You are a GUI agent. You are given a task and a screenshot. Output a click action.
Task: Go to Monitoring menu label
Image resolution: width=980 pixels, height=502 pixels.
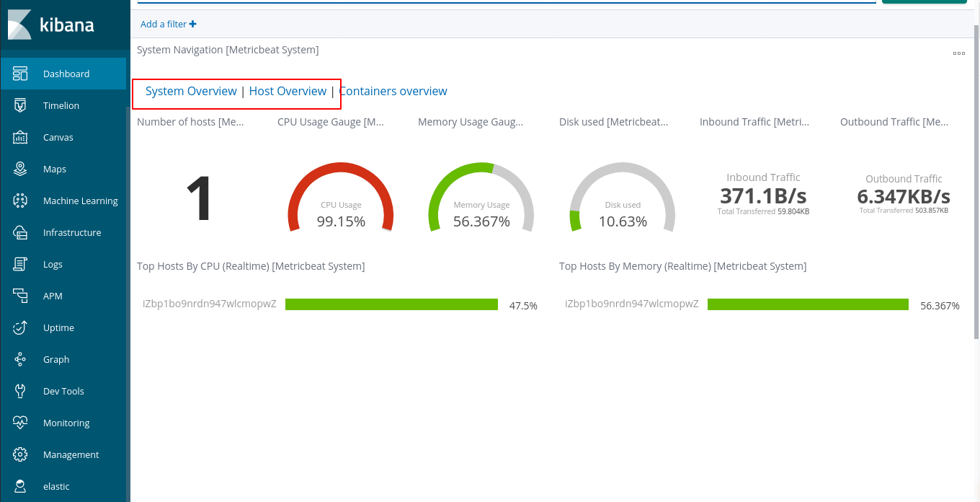point(66,423)
